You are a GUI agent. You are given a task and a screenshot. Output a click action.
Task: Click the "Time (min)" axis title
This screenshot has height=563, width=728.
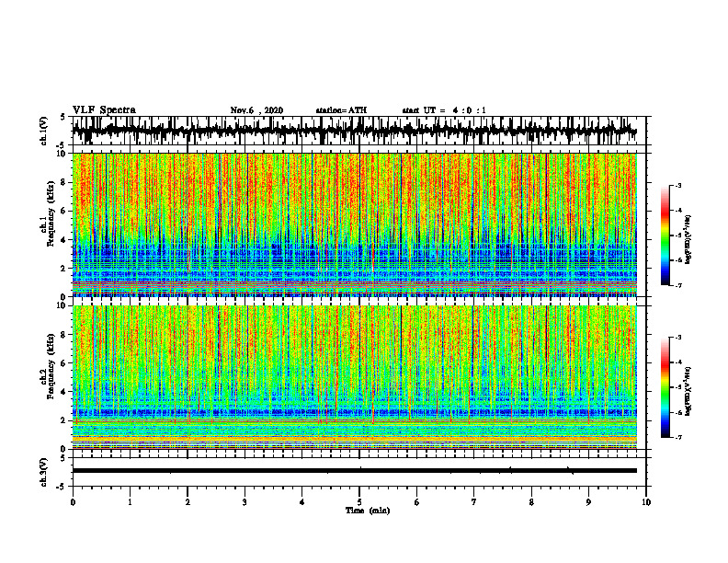click(x=368, y=511)
